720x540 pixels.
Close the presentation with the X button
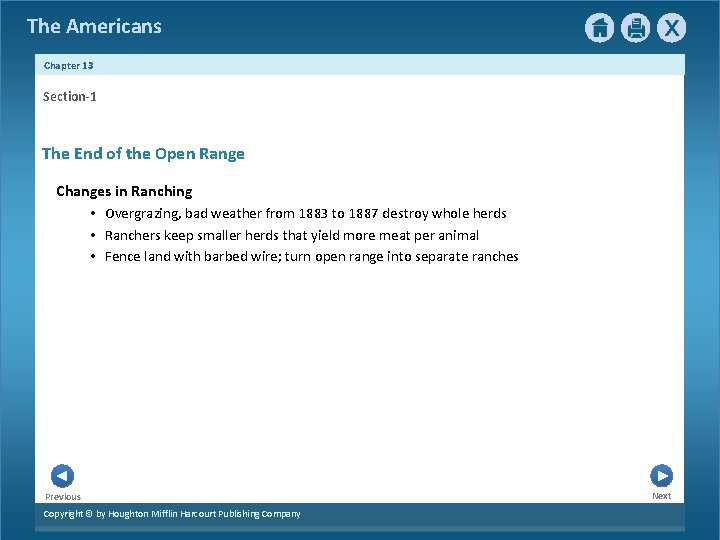click(671, 28)
